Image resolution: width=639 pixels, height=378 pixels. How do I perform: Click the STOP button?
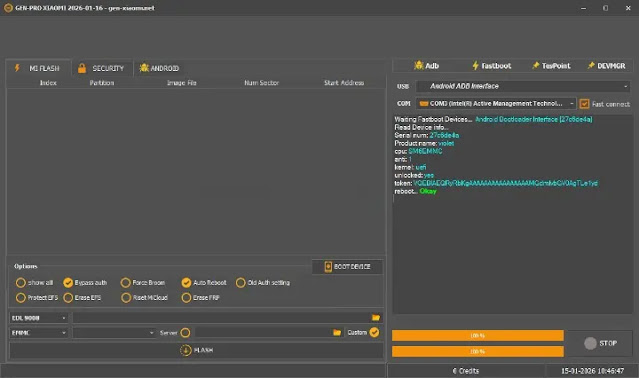pyautogui.click(x=600, y=343)
